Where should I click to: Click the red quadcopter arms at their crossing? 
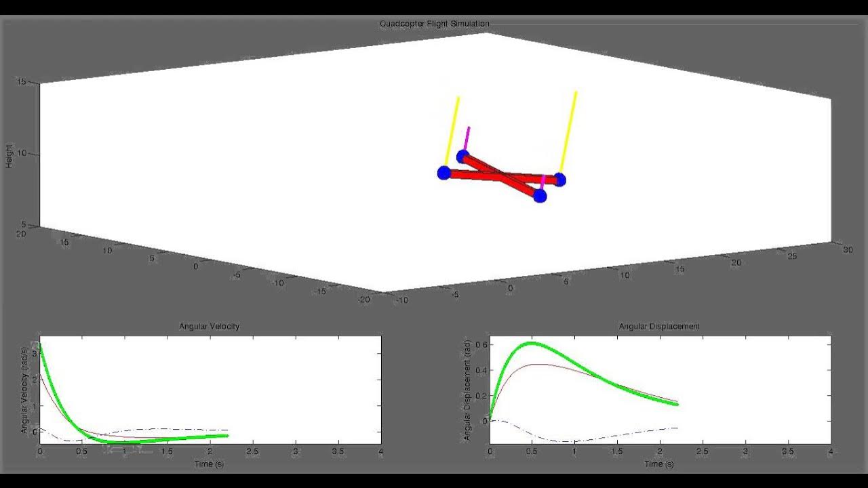(502, 176)
